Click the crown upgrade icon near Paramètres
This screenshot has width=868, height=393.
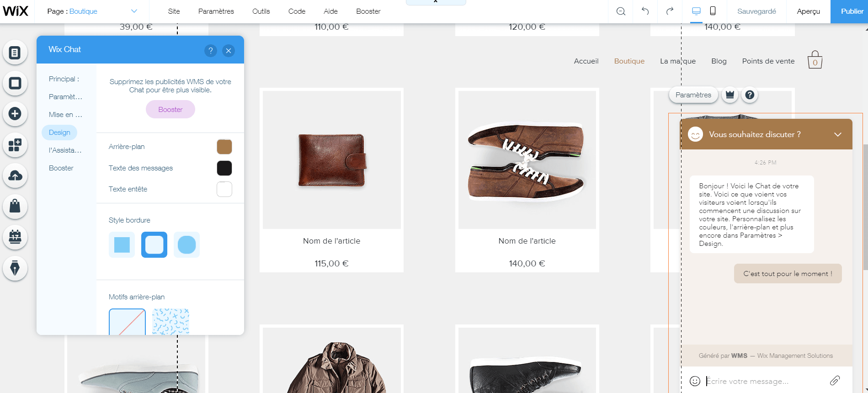coord(730,95)
